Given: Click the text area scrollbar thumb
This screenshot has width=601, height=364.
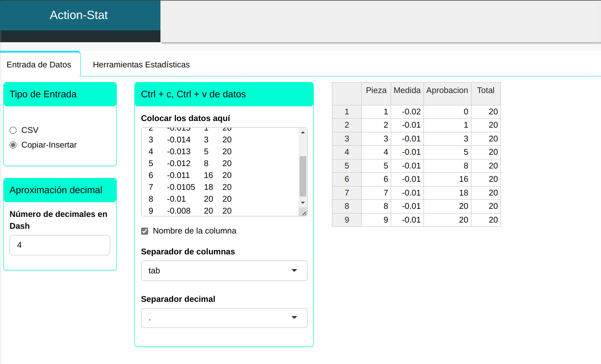Looking at the screenshot, I should [303, 176].
